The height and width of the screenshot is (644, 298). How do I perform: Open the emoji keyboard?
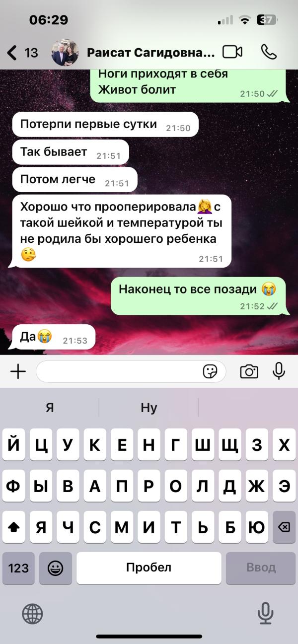pos(56,568)
